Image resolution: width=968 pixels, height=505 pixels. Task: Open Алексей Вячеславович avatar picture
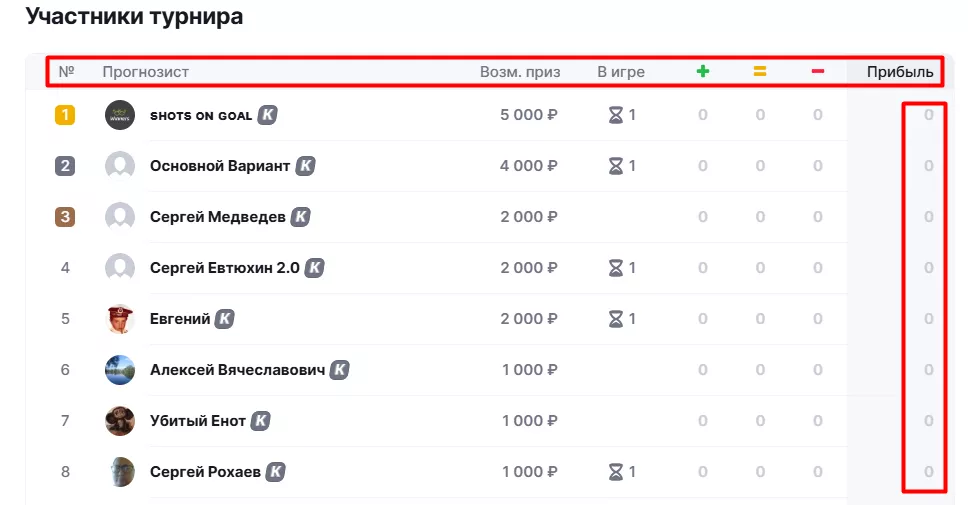point(120,370)
